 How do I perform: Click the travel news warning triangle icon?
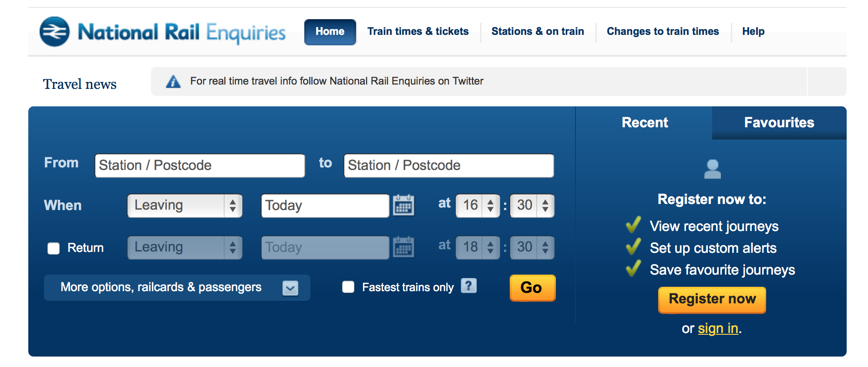(x=173, y=82)
